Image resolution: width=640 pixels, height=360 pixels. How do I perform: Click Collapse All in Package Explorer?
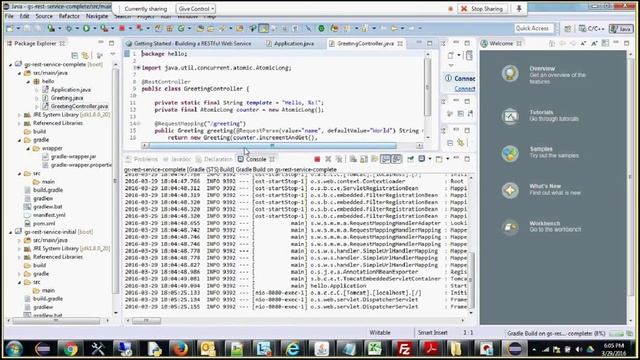pos(75,55)
